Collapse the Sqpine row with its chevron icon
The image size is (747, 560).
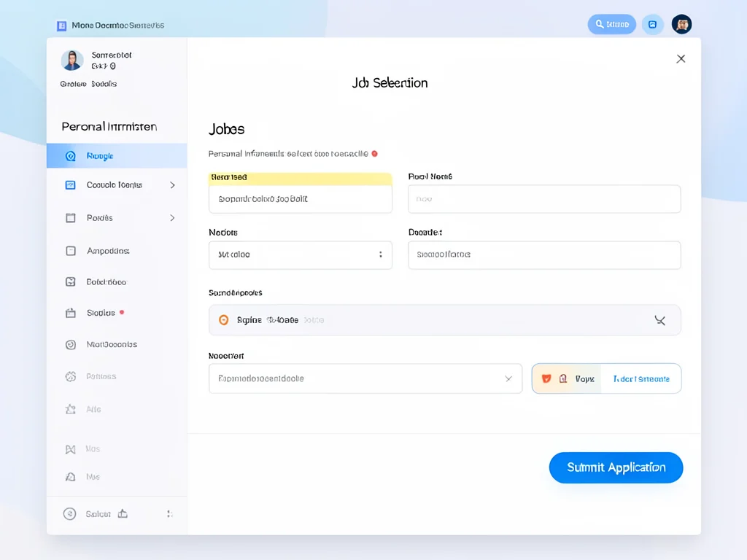pyautogui.click(x=659, y=321)
